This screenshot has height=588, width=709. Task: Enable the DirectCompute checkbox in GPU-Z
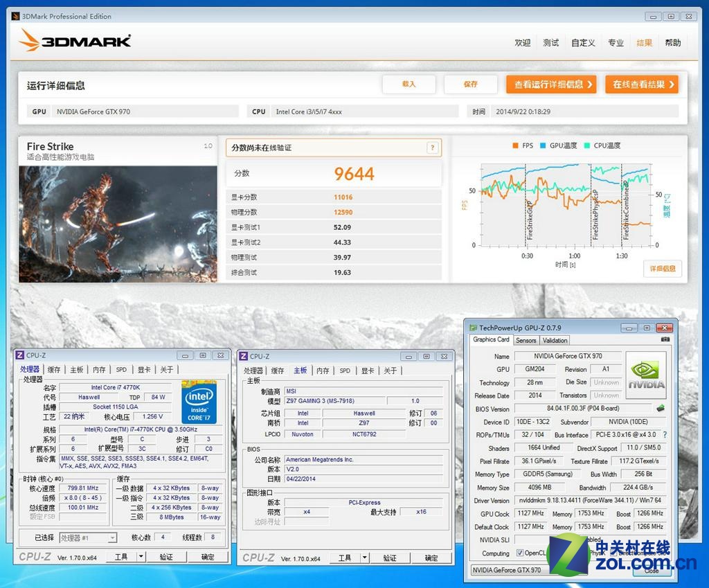(613, 553)
